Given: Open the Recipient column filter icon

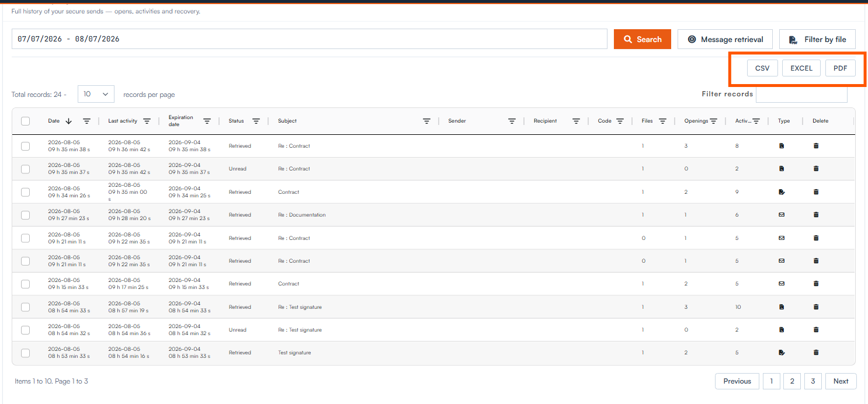Looking at the screenshot, I should [576, 121].
